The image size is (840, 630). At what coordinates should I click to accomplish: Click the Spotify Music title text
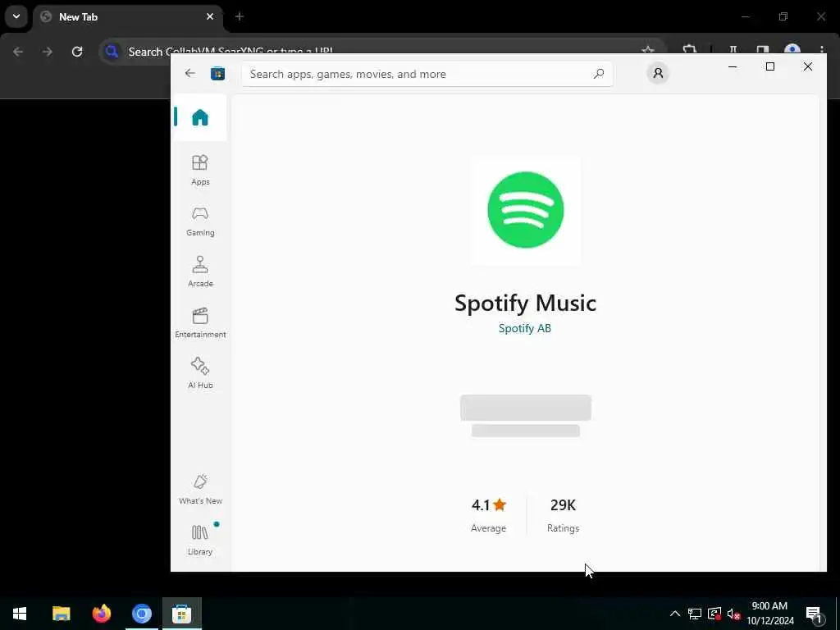tap(525, 304)
